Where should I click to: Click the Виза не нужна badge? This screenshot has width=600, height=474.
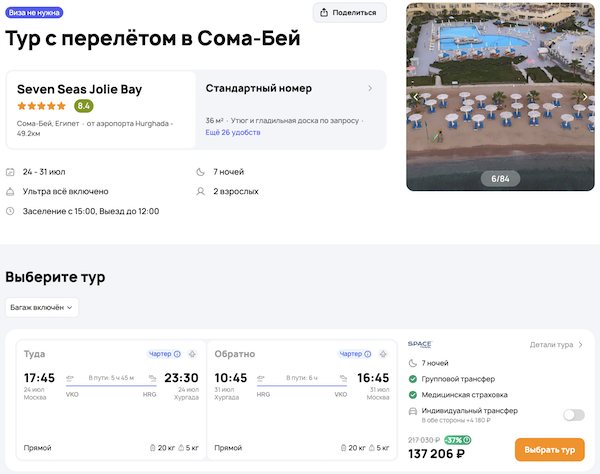(x=33, y=13)
